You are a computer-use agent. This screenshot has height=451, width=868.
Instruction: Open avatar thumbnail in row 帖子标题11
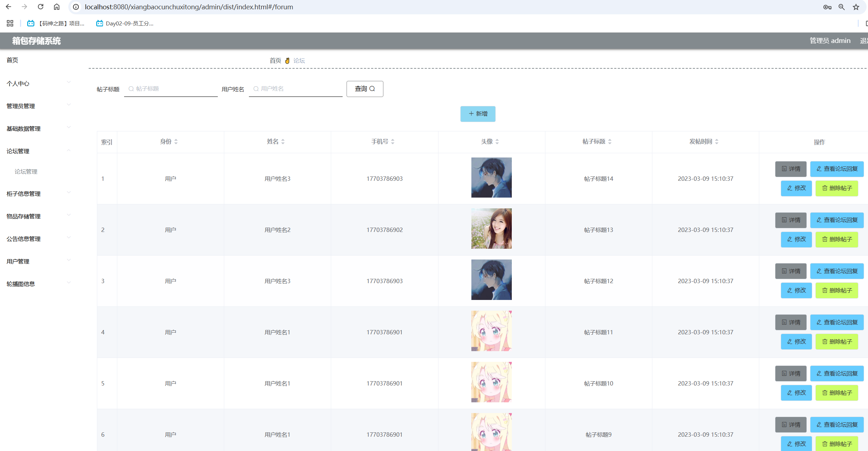pyautogui.click(x=491, y=331)
